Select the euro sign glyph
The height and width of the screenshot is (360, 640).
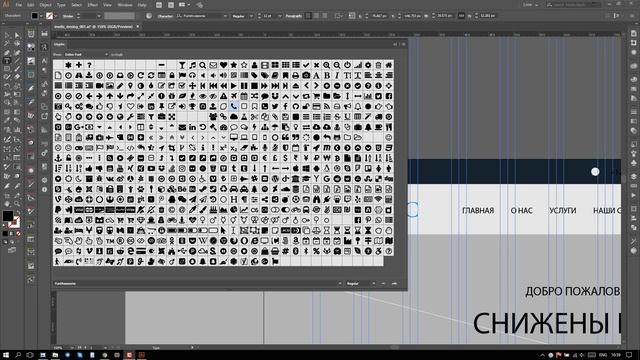264,158
